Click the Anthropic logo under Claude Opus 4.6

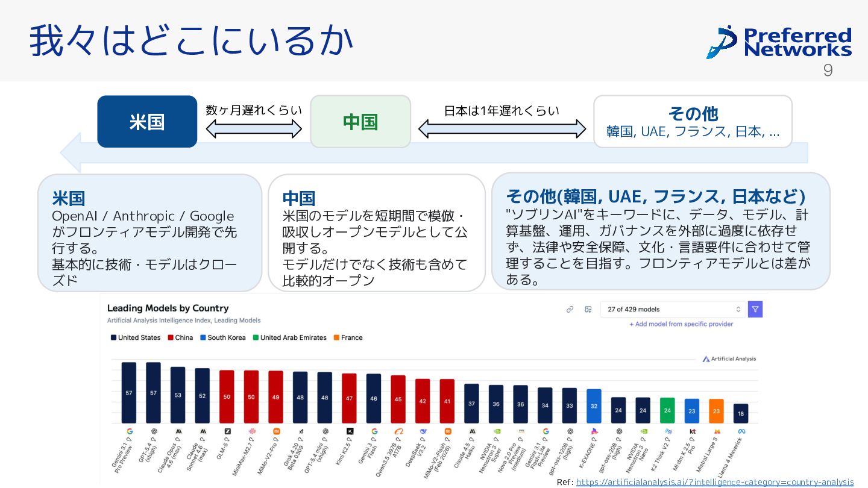[x=178, y=431]
